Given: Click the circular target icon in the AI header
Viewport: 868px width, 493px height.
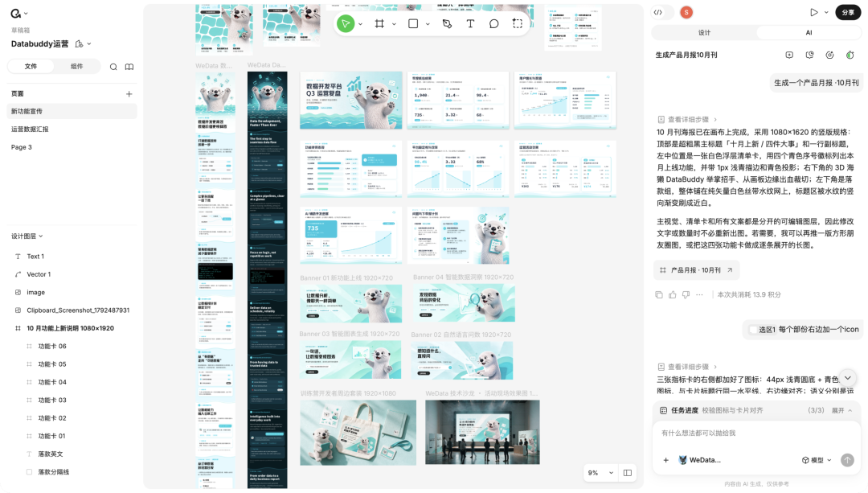Looking at the screenshot, I should 829,55.
